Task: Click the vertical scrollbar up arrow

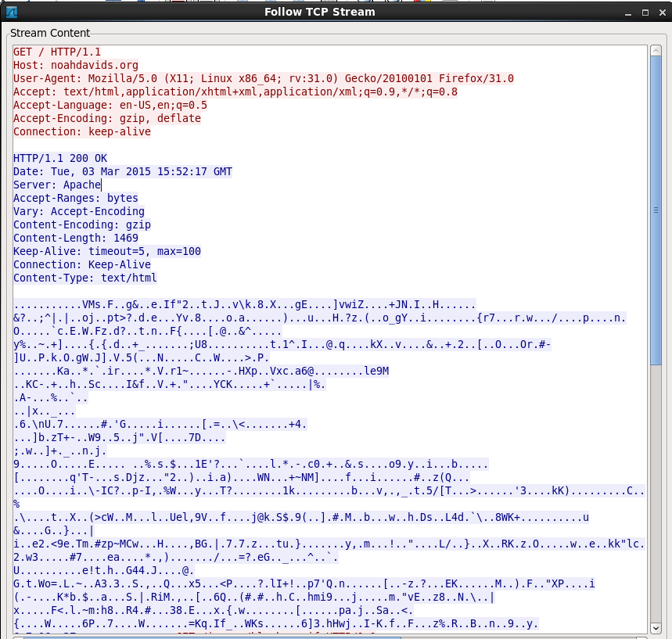Action: point(656,51)
